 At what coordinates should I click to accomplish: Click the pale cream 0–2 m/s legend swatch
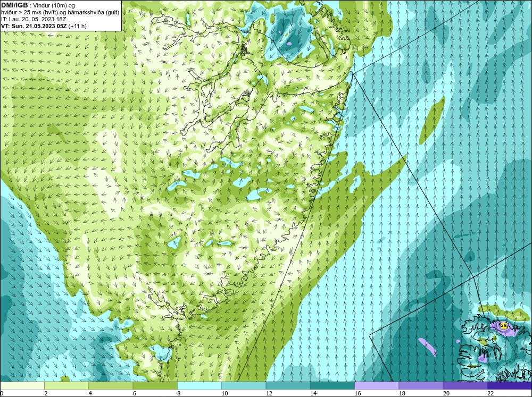[x=22, y=386]
